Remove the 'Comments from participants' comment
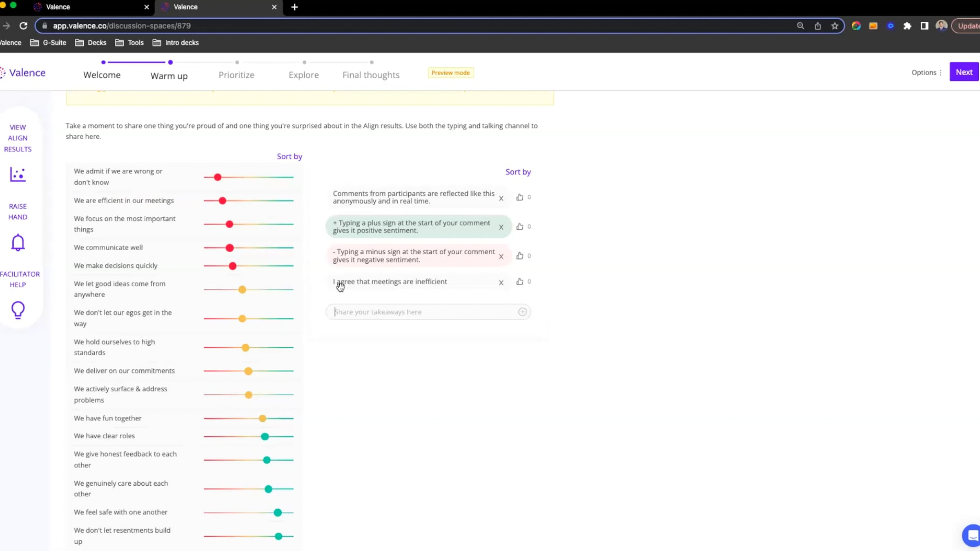 pyautogui.click(x=501, y=198)
